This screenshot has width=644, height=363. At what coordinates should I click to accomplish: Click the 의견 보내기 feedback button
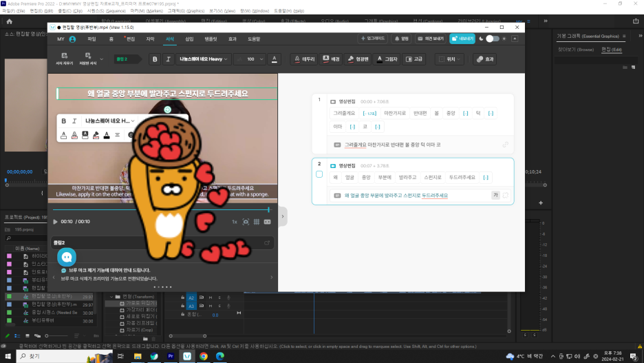(x=431, y=39)
